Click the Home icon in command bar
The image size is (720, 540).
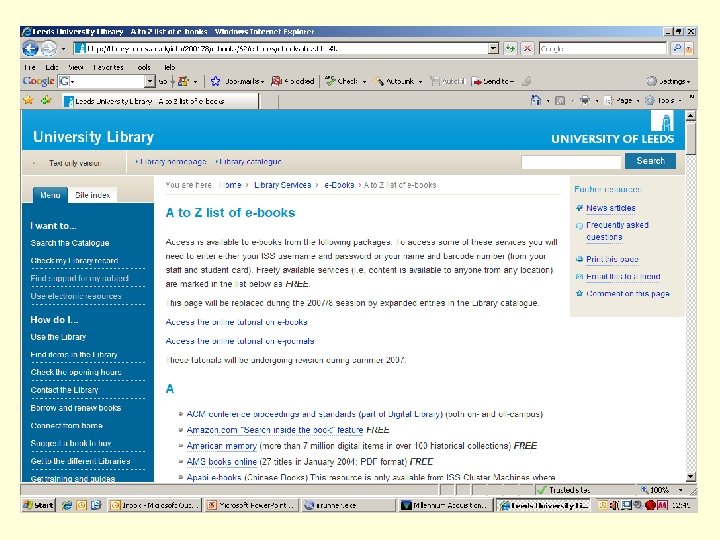tap(535, 100)
